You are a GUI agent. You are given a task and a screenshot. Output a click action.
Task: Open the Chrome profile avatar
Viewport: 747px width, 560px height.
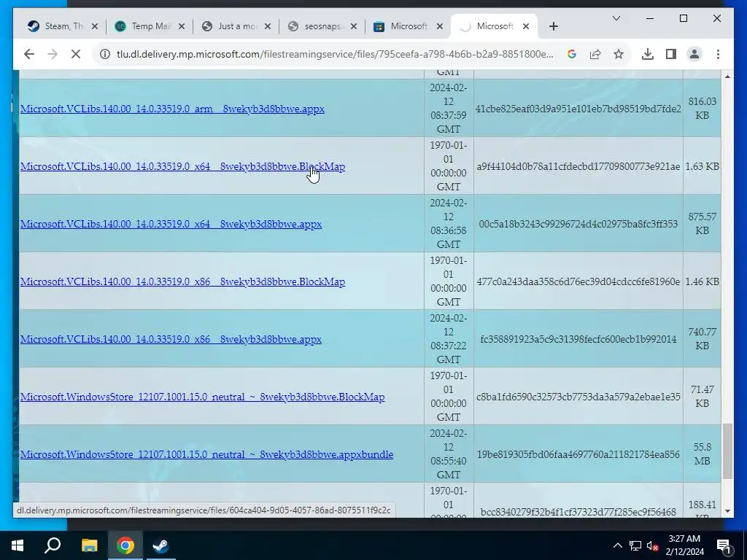(694, 54)
